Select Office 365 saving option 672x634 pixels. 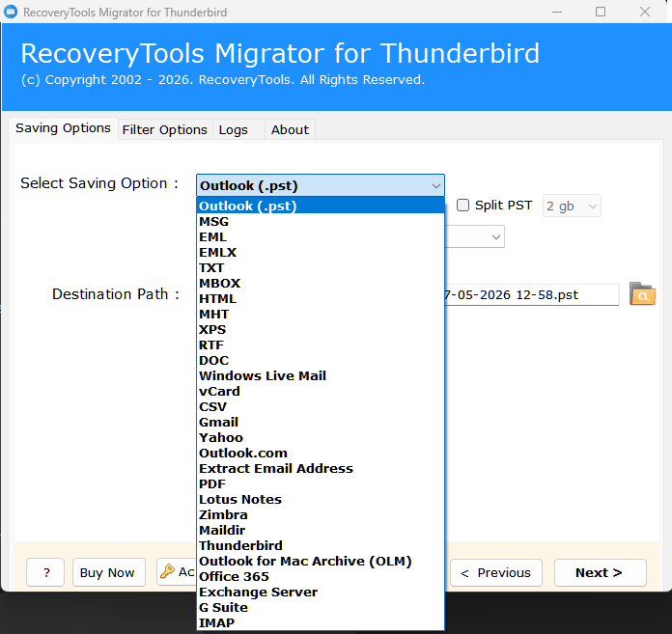coord(321,576)
